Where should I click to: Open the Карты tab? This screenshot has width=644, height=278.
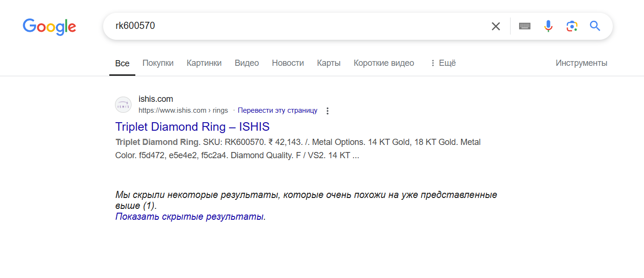point(328,63)
